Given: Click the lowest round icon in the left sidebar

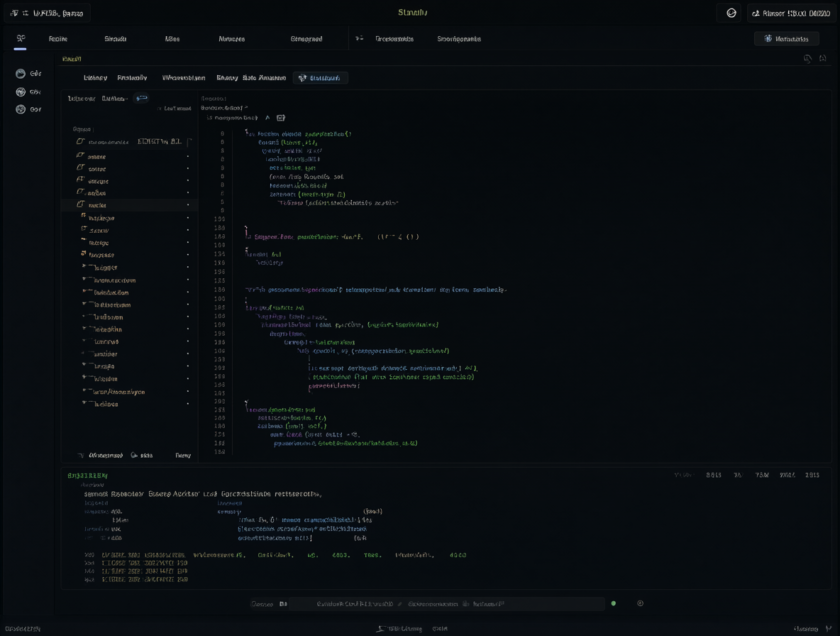Looking at the screenshot, I should click(x=21, y=109).
